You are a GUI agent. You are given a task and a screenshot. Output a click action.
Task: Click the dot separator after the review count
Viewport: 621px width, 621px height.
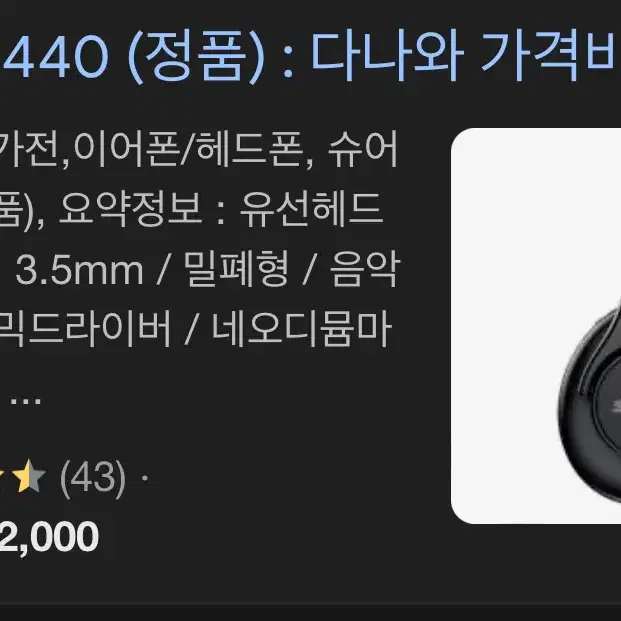tap(145, 478)
